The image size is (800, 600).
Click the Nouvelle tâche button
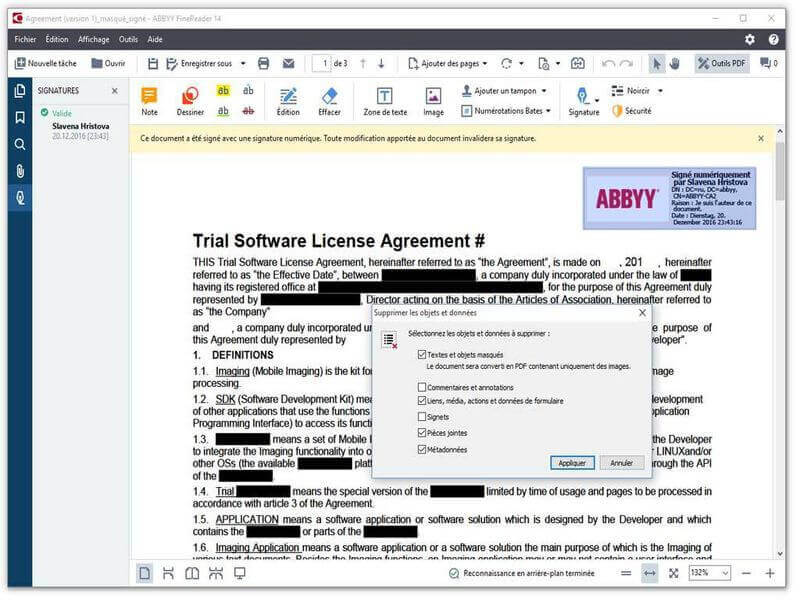pyautogui.click(x=46, y=63)
